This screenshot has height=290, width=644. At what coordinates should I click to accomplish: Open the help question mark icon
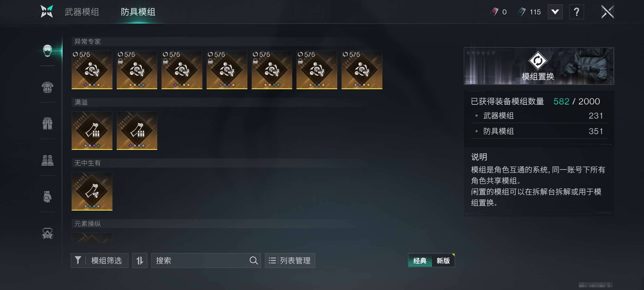pos(576,12)
